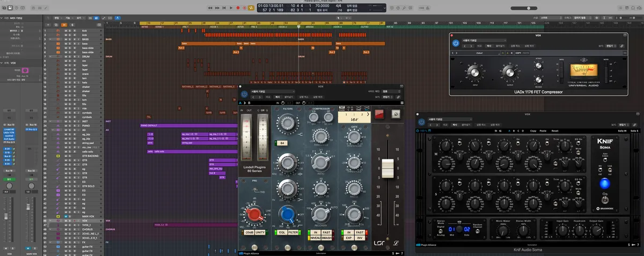Click the link icon in Lindell plugin header

tap(398, 97)
